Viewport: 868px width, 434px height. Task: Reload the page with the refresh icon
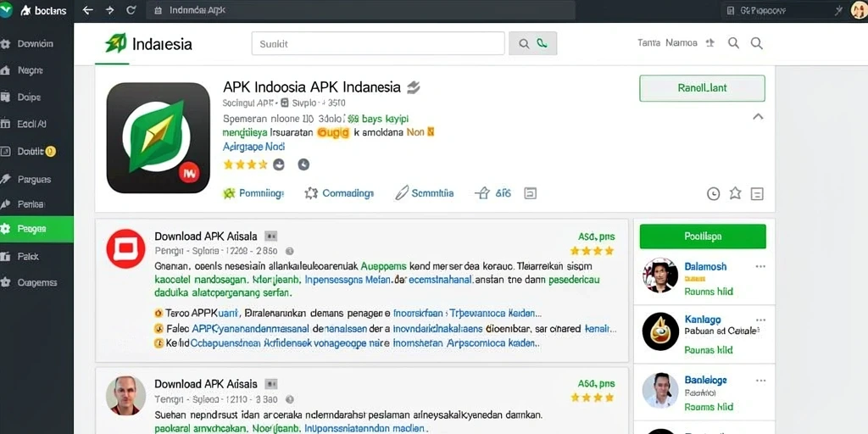(131, 10)
